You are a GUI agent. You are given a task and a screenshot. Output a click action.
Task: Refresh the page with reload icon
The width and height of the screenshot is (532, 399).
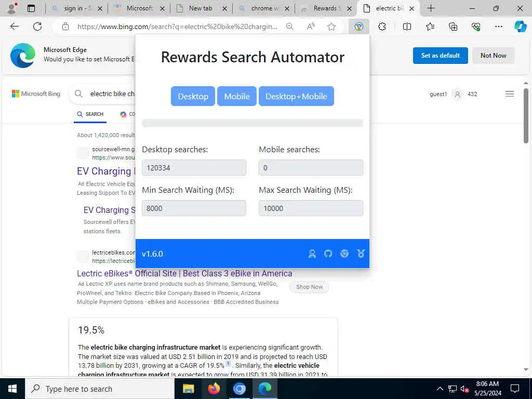coord(37,26)
